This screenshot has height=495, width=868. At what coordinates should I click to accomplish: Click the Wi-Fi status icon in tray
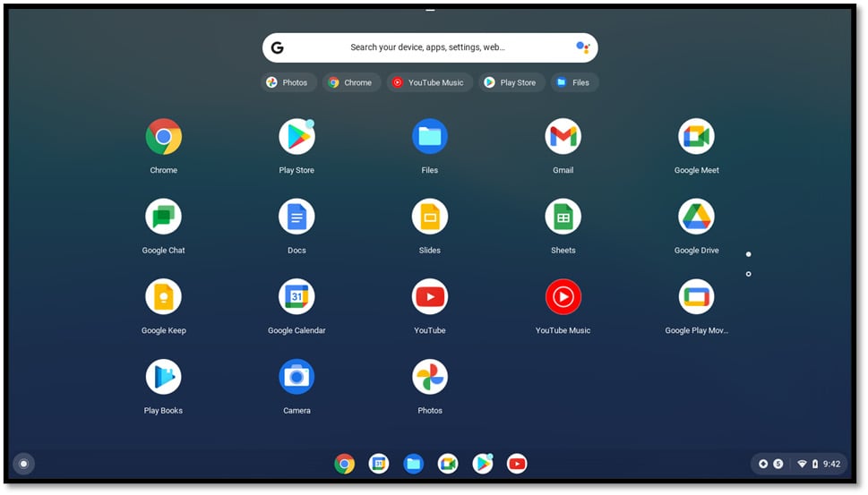802,465
